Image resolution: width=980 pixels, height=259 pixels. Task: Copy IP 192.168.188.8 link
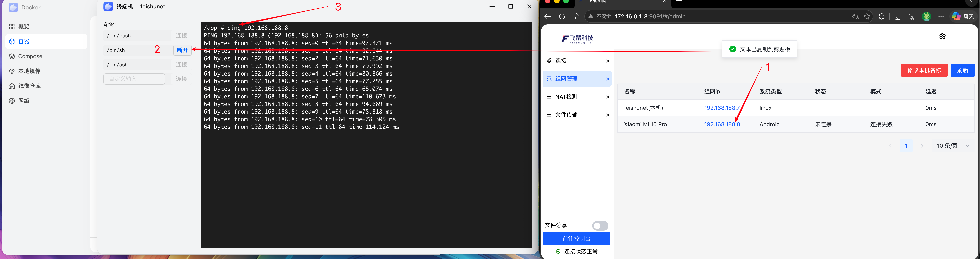pos(722,124)
